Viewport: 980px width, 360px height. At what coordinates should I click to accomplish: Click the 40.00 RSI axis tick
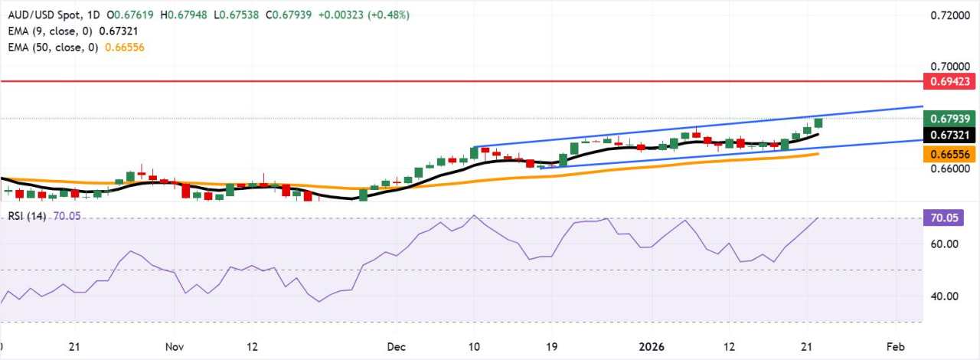pyautogui.click(x=944, y=296)
